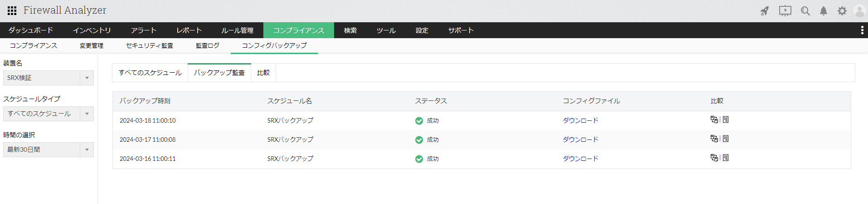Open the user profile avatar
The width and height of the screenshot is (868, 204).
(x=859, y=11)
